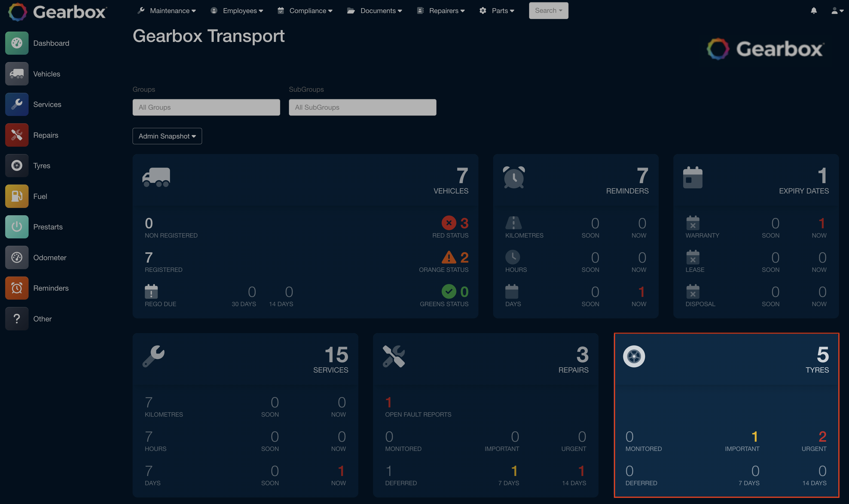
Task: Open Vehicles label in sidebar
Action: click(47, 74)
